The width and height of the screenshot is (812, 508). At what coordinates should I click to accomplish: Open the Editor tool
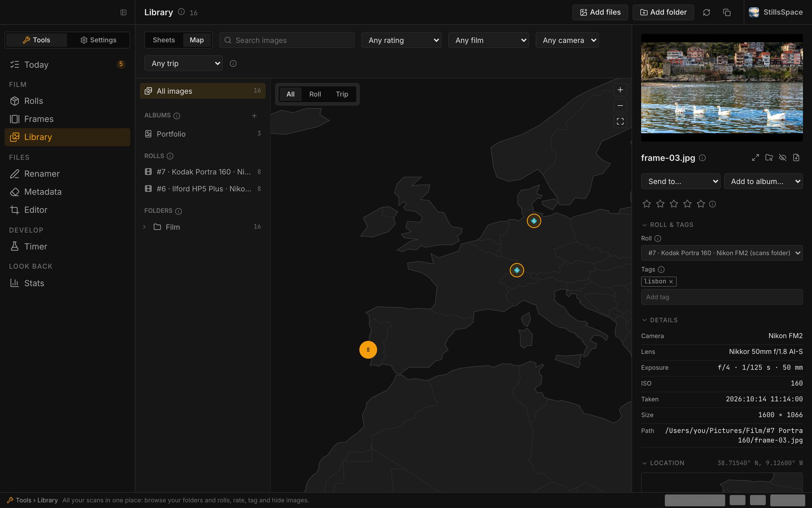click(x=67, y=210)
